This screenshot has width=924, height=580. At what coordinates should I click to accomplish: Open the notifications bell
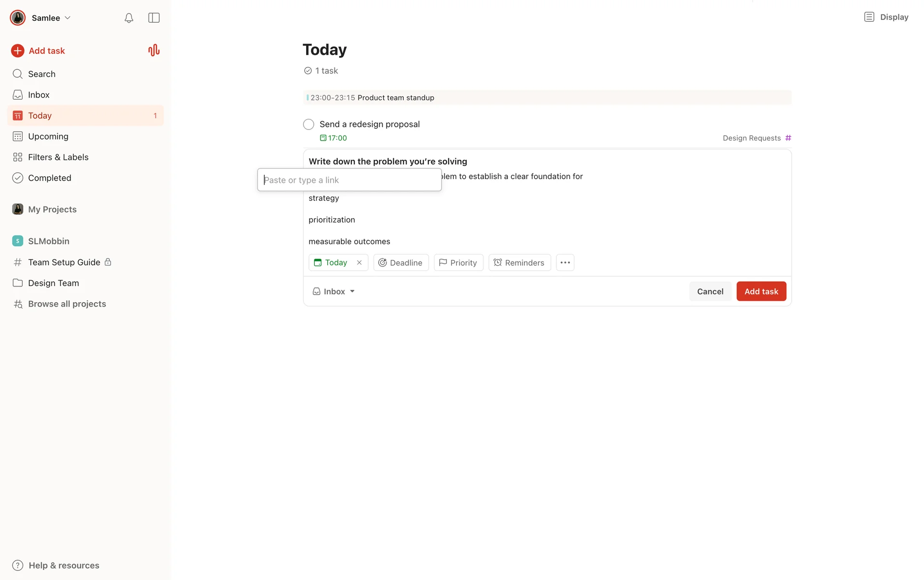tap(128, 18)
